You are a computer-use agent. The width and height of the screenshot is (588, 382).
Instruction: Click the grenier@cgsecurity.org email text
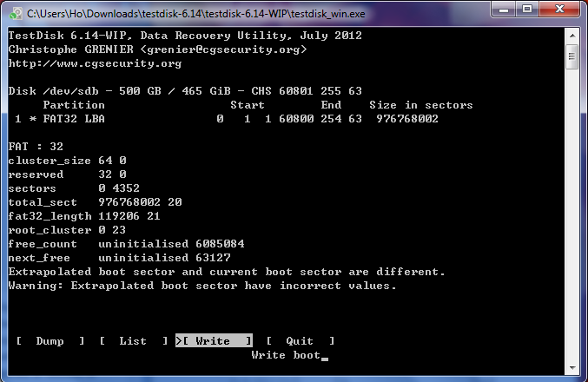[x=223, y=49]
